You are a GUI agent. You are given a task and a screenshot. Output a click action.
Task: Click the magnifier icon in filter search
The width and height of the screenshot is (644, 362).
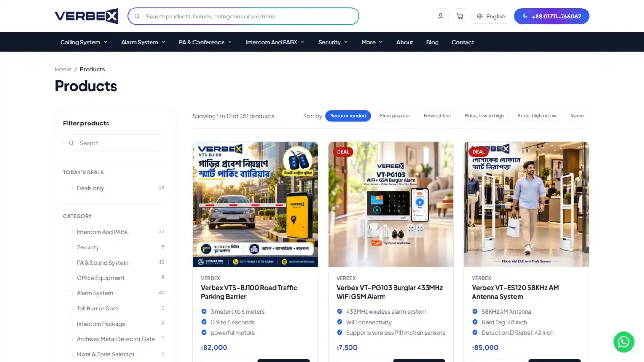[x=72, y=143]
